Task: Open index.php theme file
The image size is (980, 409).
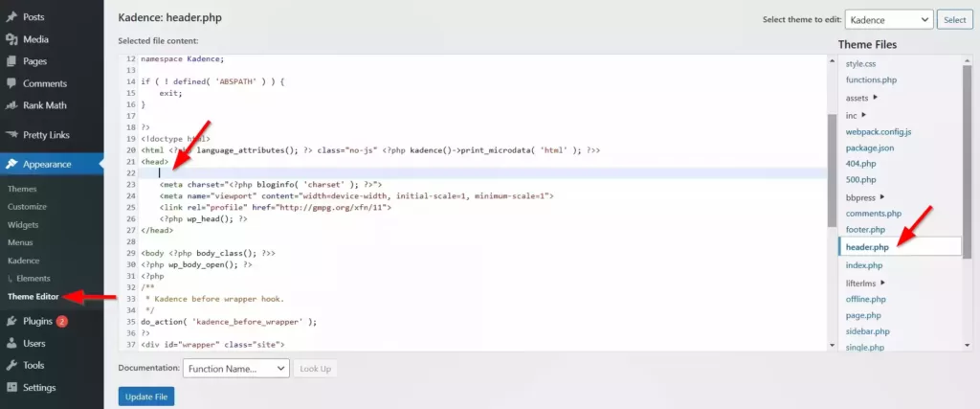Action: 864,265
